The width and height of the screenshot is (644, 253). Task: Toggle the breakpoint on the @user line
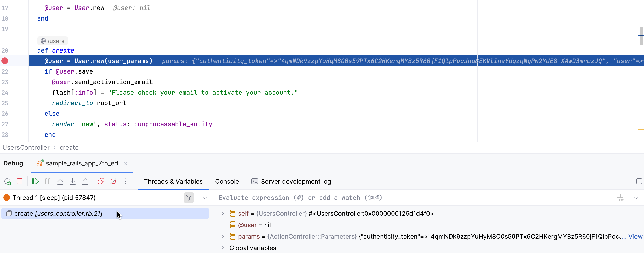click(5, 61)
